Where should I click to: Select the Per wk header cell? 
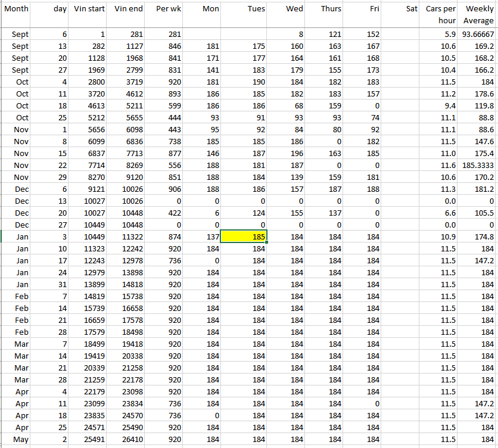click(x=165, y=10)
